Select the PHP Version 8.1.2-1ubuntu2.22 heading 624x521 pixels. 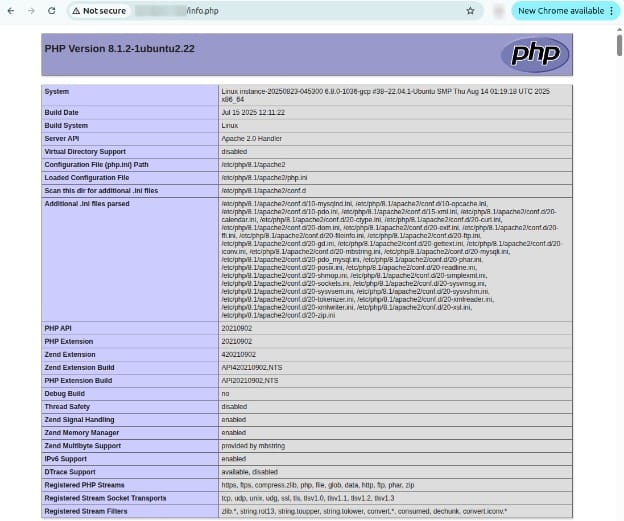(x=119, y=49)
